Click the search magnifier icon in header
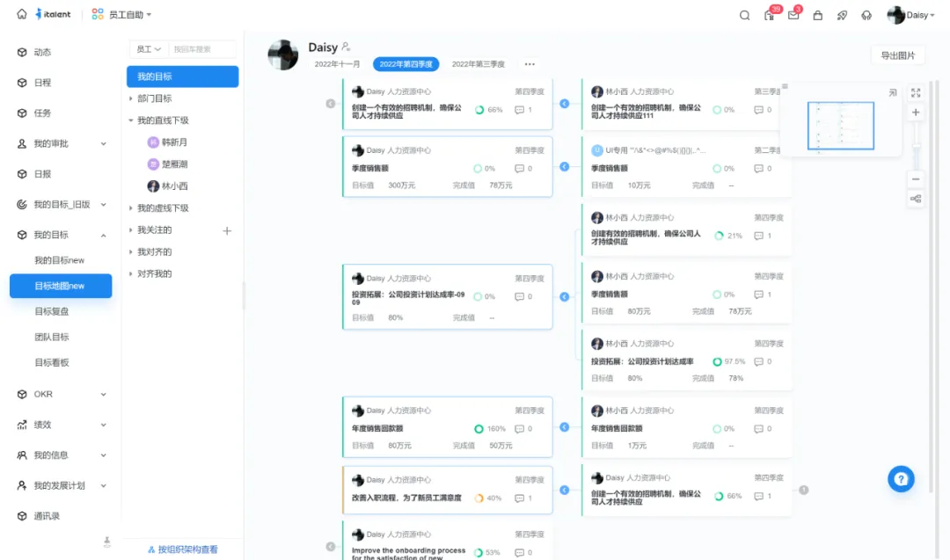 tap(744, 15)
